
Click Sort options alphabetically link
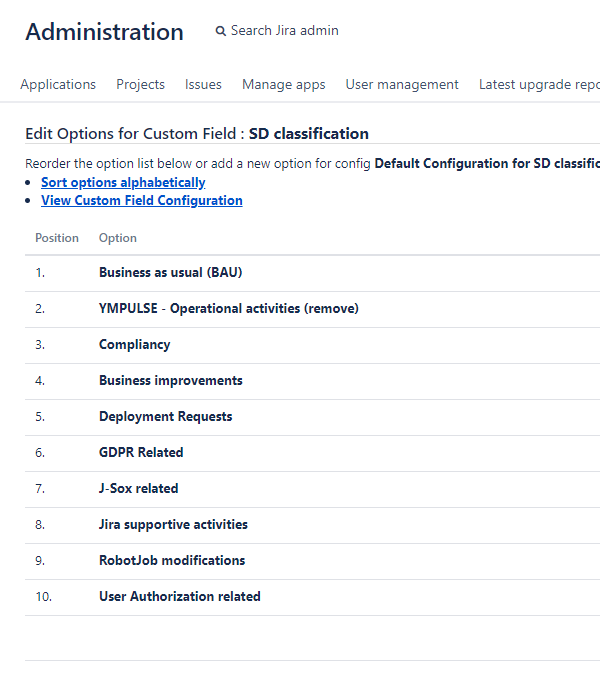123,182
